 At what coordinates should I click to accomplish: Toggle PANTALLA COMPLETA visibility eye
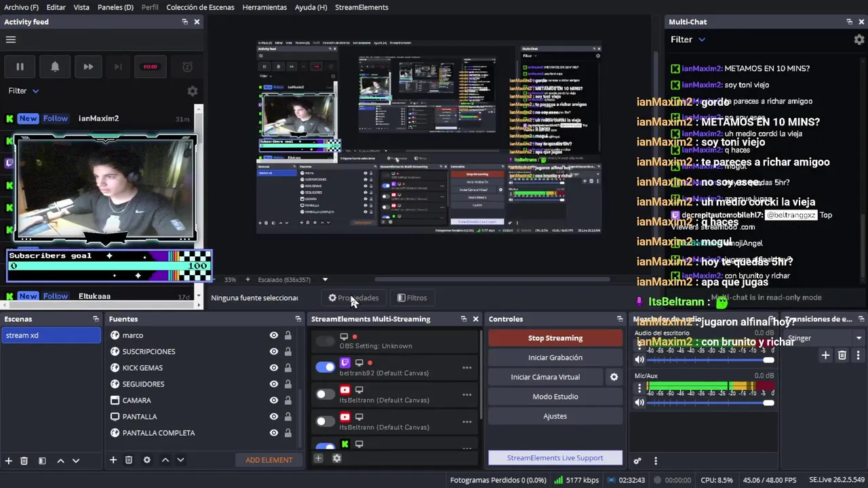[x=273, y=433]
